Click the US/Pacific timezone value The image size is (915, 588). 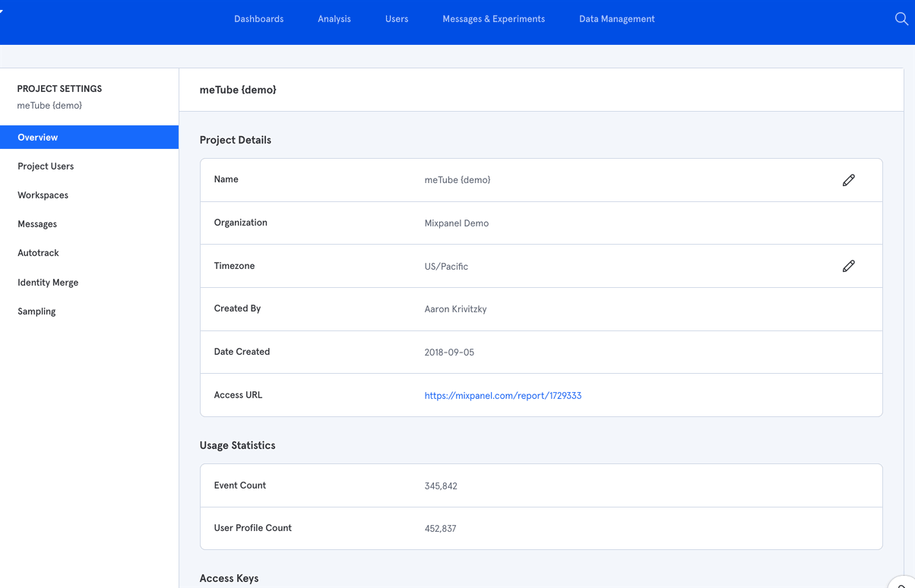point(446,267)
